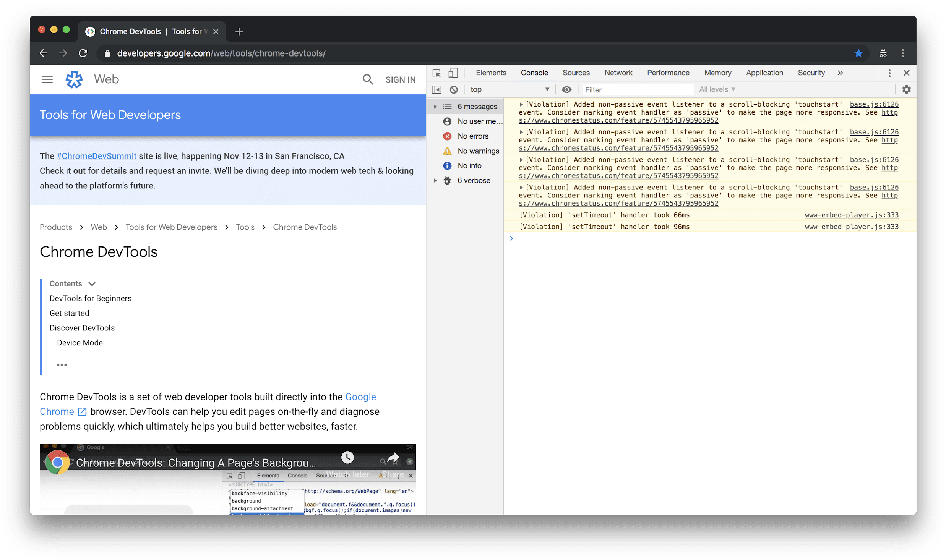Open the incognito profile icon
The height and width of the screenshot is (560, 946).
pyautogui.click(x=883, y=53)
